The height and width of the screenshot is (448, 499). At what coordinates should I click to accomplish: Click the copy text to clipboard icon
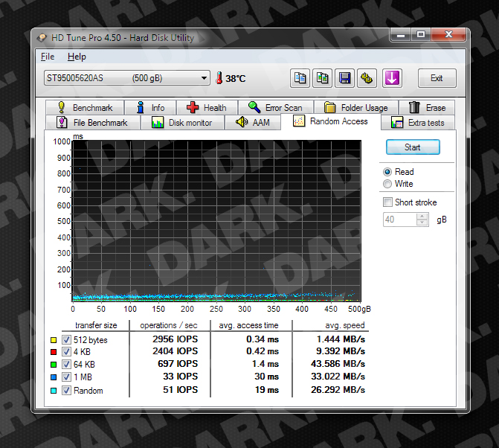[x=300, y=78]
